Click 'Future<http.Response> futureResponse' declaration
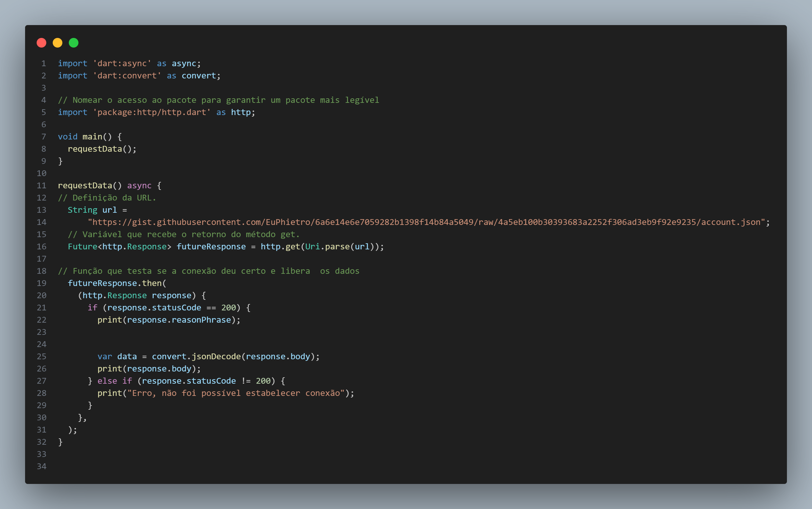The height and width of the screenshot is (509, 812). click(157, 246)
